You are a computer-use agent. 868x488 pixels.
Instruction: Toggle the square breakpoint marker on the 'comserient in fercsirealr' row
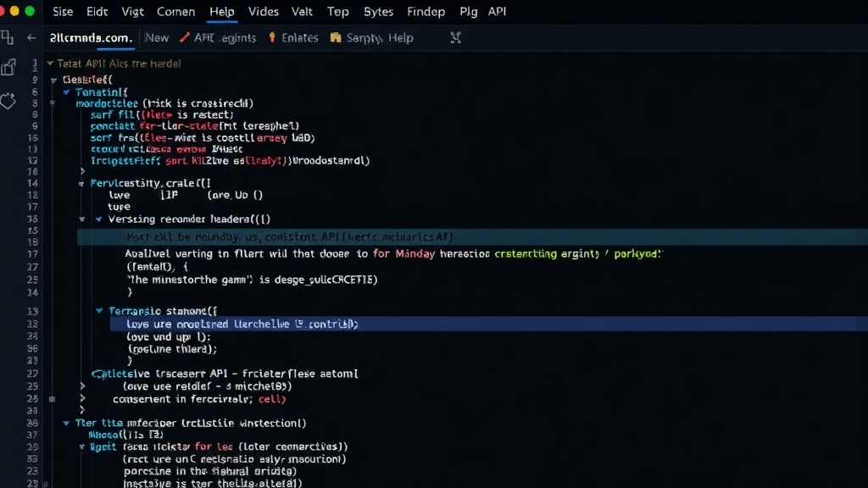coord(52,399)
